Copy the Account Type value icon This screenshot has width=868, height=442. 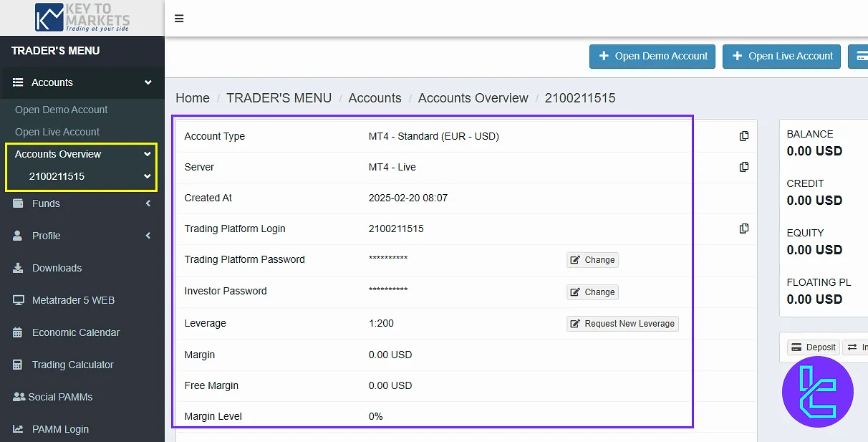(744, 136)
